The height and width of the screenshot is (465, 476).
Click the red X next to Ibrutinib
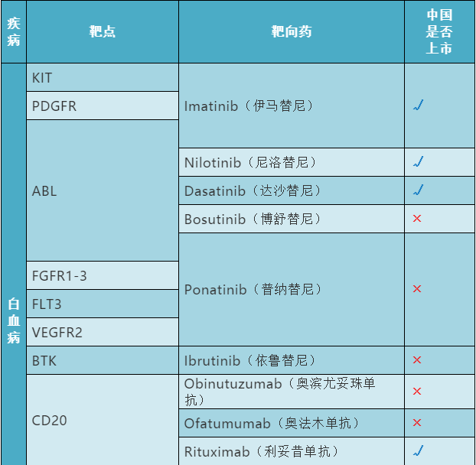pos(417,360)
